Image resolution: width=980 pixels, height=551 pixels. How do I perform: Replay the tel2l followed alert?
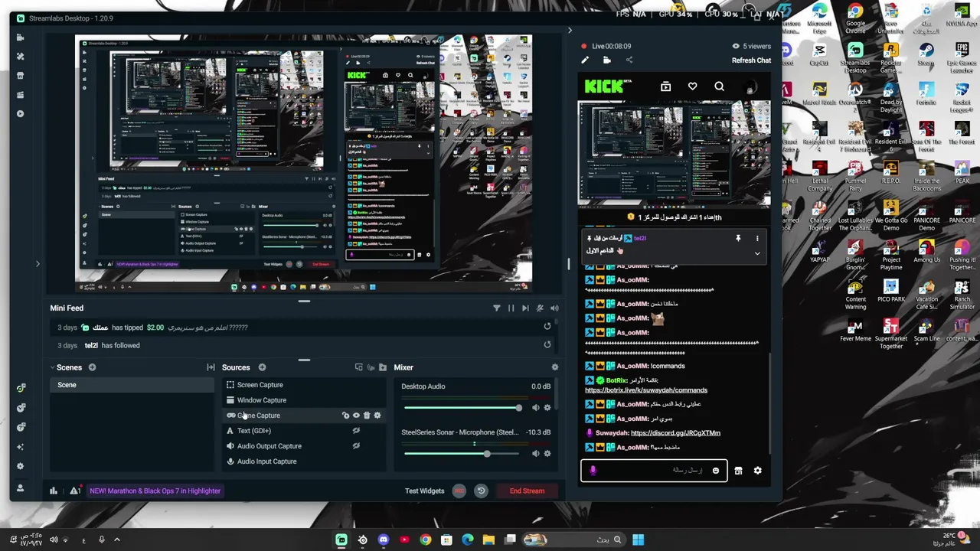[x=547, y=344]
